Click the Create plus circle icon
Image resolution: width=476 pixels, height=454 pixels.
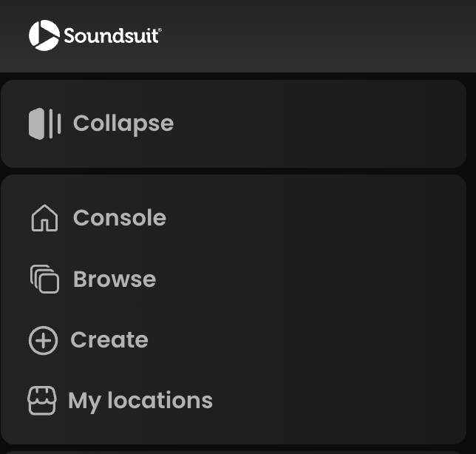coord(43,340)
